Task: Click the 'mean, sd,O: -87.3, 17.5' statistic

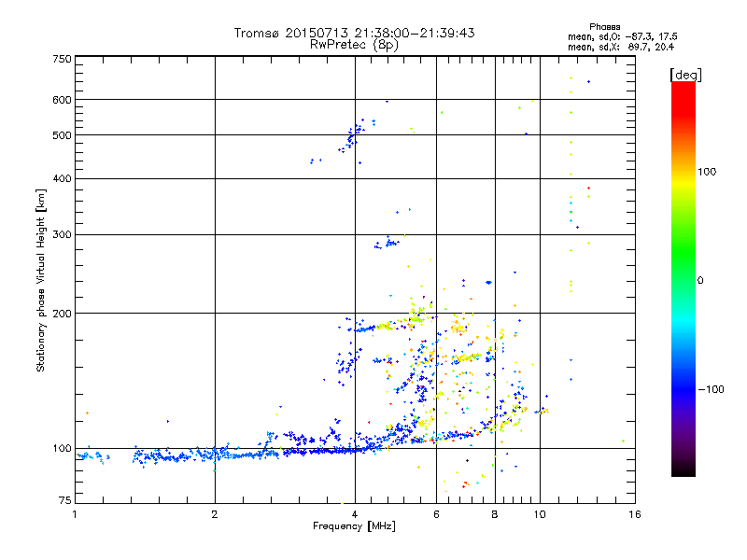Action: tap(622, 36)
